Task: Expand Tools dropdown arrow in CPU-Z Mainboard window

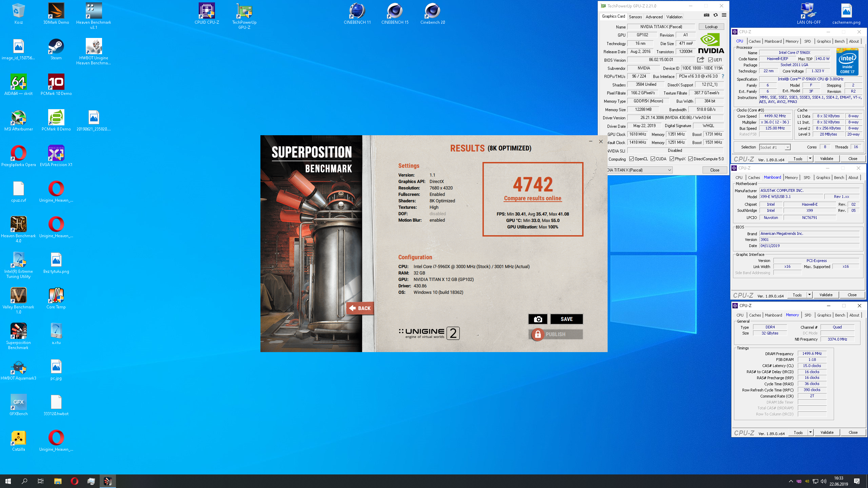Action: click(809, 295)
